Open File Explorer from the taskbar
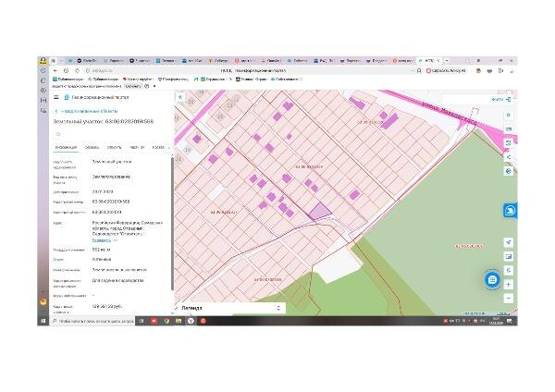 click(179, 321)
